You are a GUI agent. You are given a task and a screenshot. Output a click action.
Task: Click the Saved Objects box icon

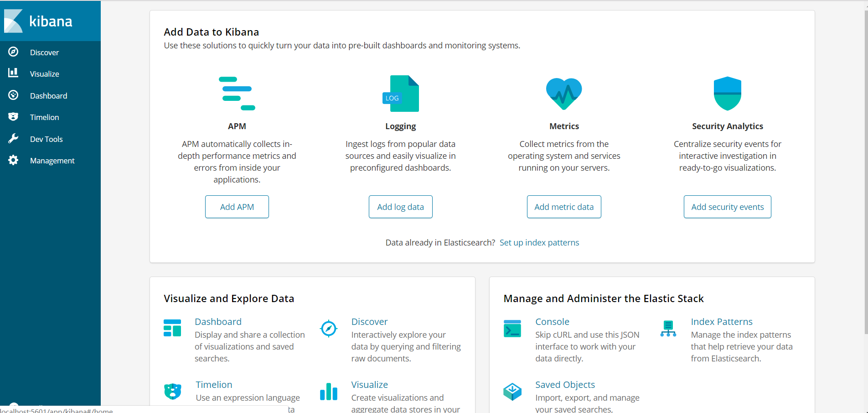tap(512, 392)
